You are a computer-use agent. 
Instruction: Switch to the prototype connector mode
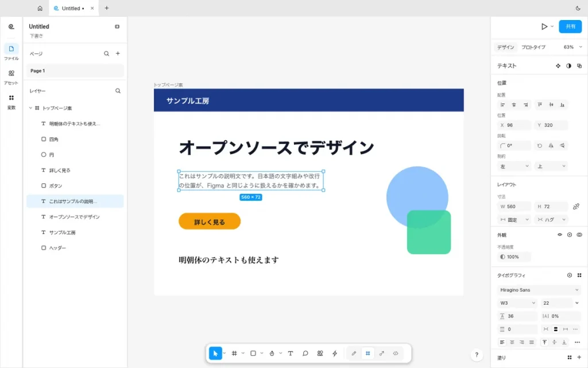(382, 354)
